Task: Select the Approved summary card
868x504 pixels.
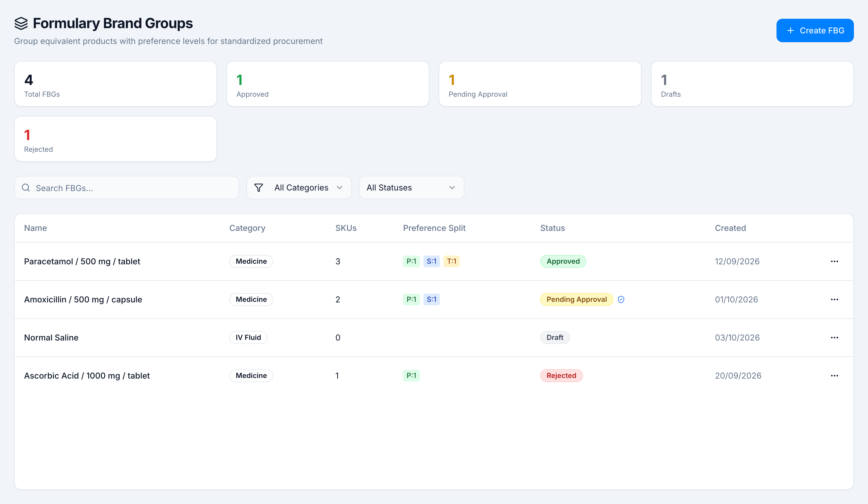Action: (x=328, y=84)
